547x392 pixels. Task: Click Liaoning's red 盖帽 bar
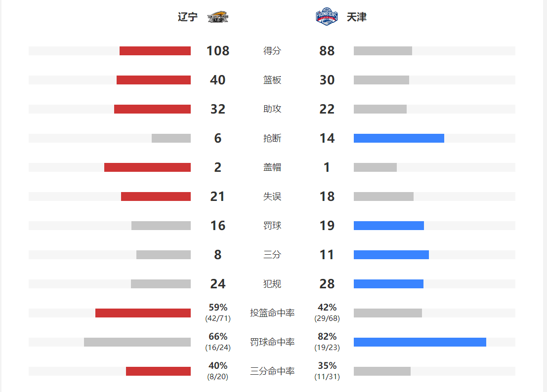(147, 167)
